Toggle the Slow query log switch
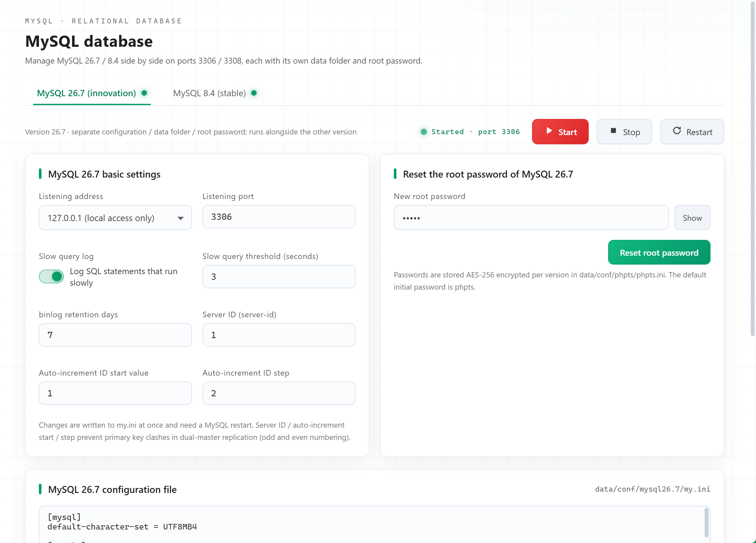The image size is (756, 543). pyautogui.click(x=51, y=276)
